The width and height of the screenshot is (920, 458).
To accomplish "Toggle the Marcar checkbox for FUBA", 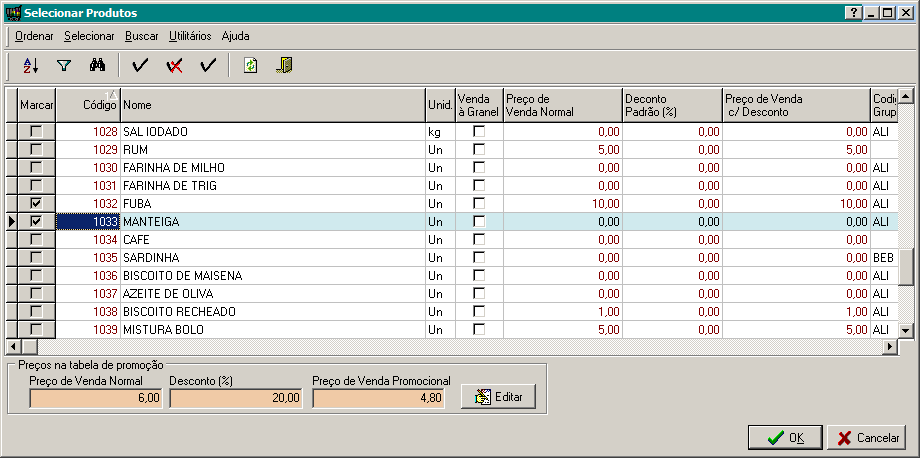I will click(37, 203).
